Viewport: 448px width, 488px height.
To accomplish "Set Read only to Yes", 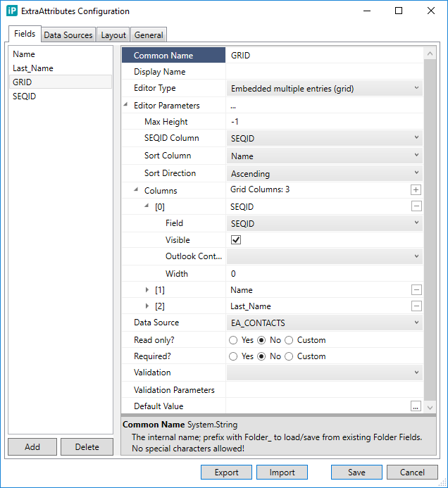I will tap(233, 340).
